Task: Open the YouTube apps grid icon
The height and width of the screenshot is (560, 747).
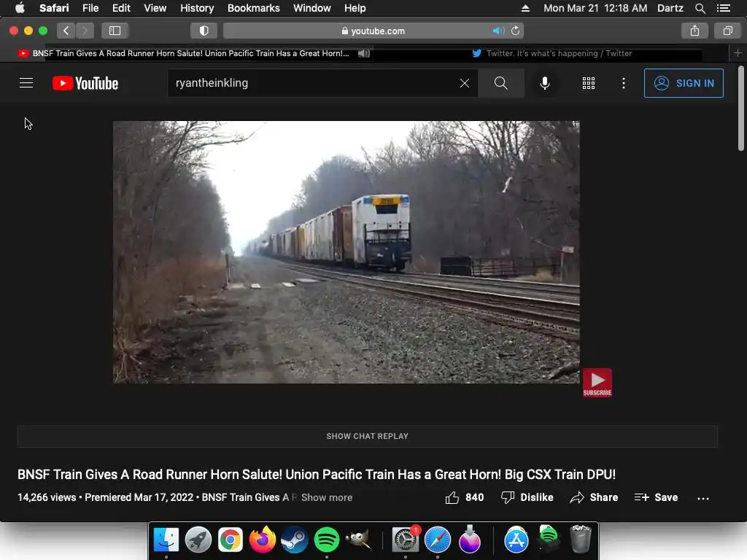Action: pyautogui.click(x=589, y=83)
